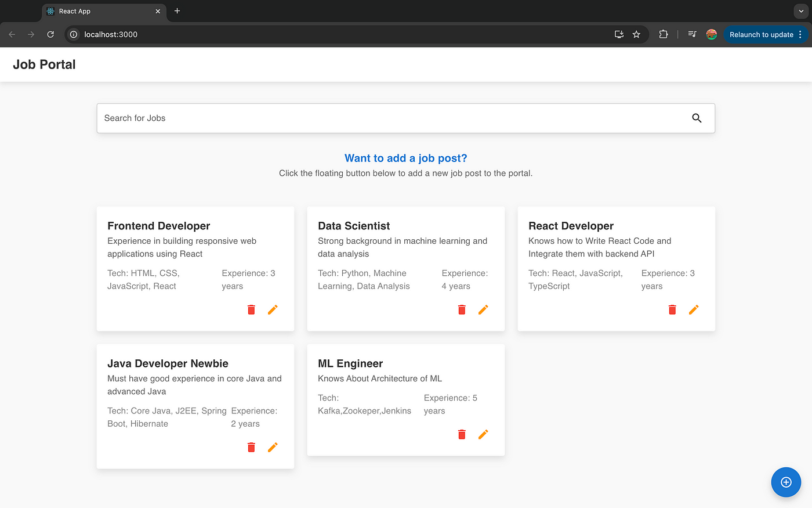
Task: Click 'Experience: 2 years' text
Action: (254, 417)
